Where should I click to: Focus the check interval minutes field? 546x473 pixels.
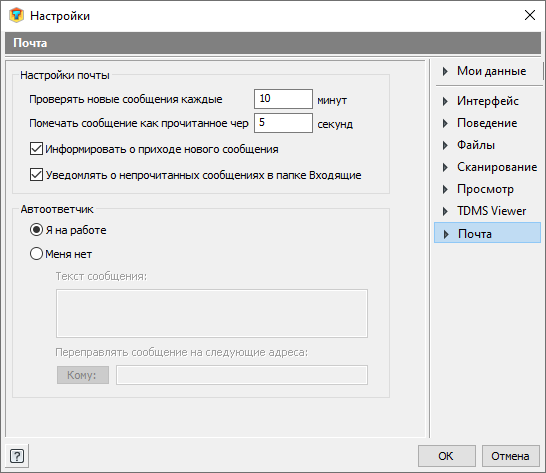[283, 99]
